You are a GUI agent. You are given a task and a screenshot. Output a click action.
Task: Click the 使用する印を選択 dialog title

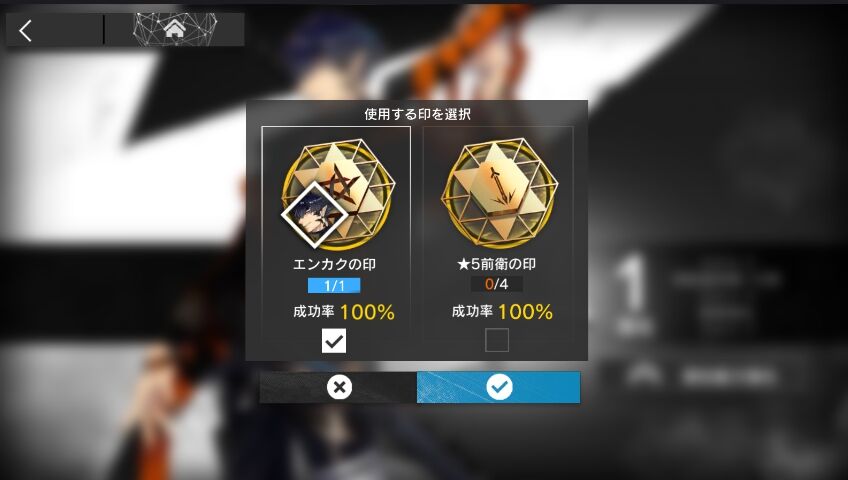[417, 114]
